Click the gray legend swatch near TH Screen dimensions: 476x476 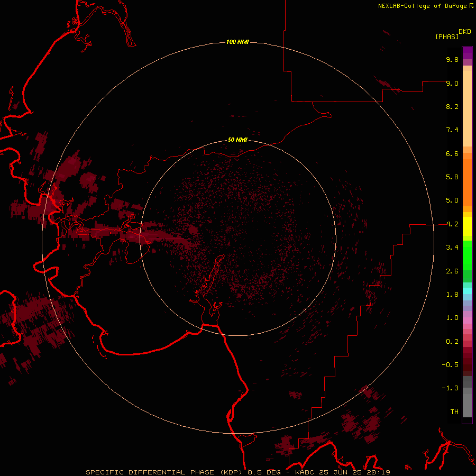[x=467, y=405]
